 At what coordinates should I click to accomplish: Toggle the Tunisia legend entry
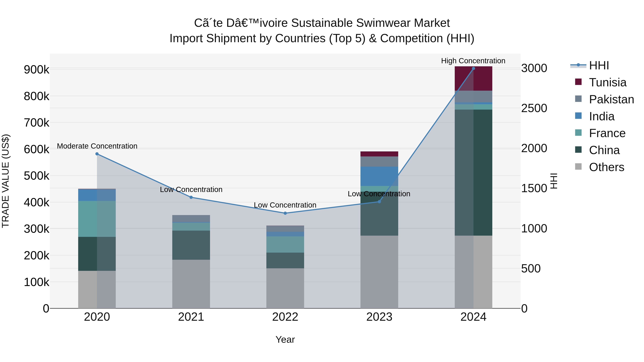click(x=601, y=82)
